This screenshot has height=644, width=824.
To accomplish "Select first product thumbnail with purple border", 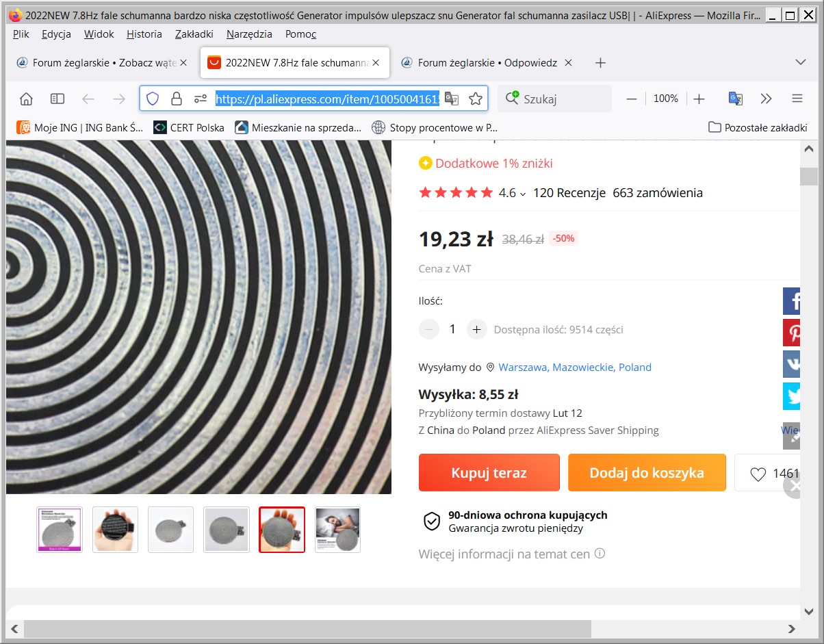I will (60, 530).
